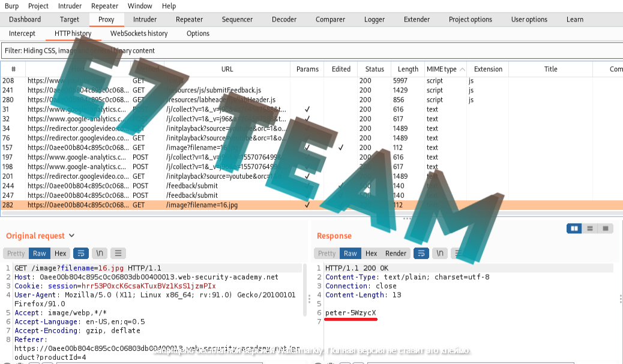
Task: Select row 244 feedback/submit POST
Action: 312,186
